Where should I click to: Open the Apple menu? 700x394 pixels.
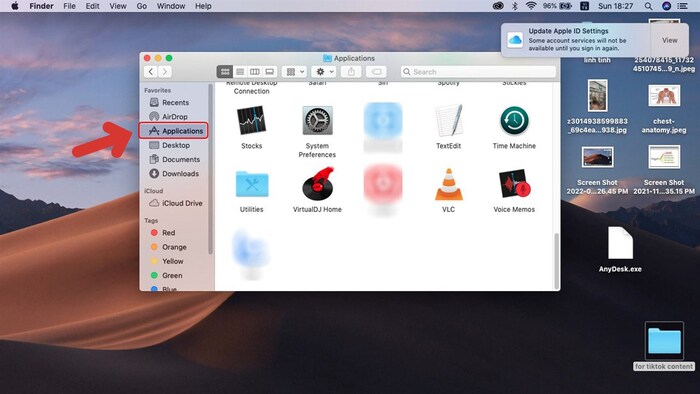click(15, 6)
